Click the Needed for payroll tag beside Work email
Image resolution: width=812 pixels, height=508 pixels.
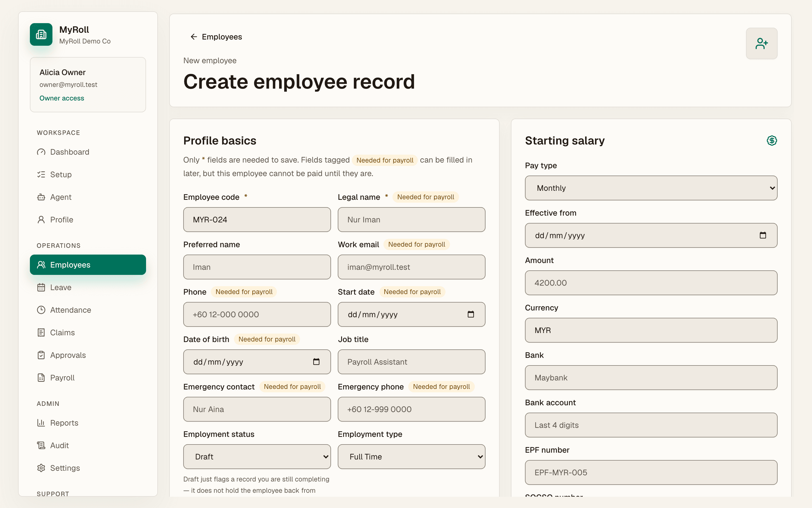pyautogui.click(x=416, y=244)
